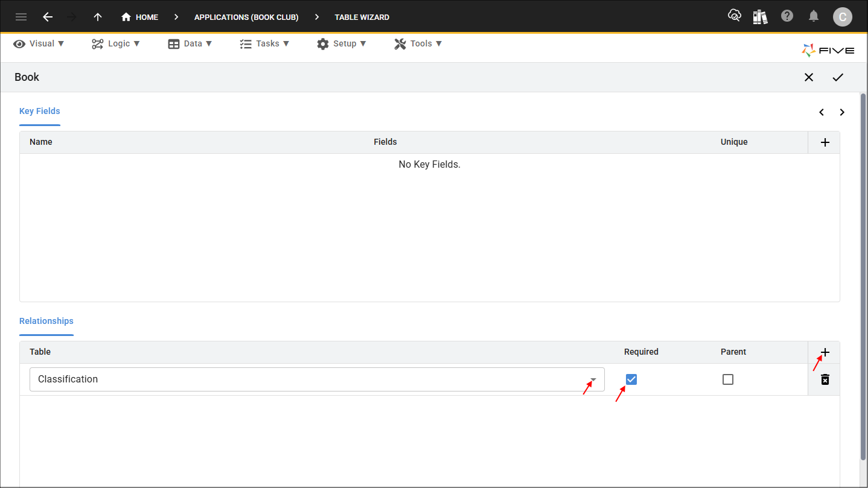Screen dimensions: 868x488
Task: Uncheck Required for Classification
Action: [x=631, y=379]
